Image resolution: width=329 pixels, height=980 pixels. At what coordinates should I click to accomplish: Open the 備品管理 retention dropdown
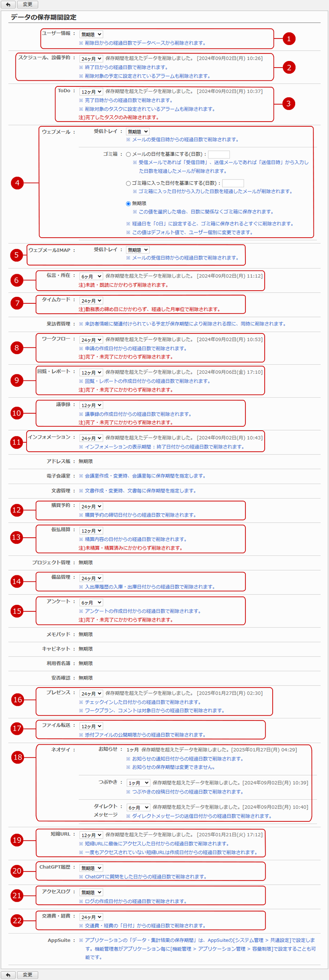(x=91, y=578)
